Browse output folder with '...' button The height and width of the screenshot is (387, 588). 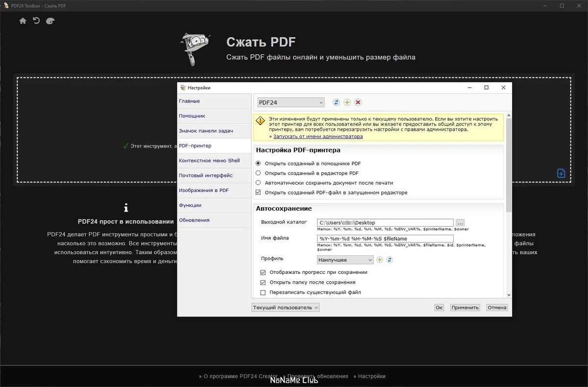tap(460, 222)
